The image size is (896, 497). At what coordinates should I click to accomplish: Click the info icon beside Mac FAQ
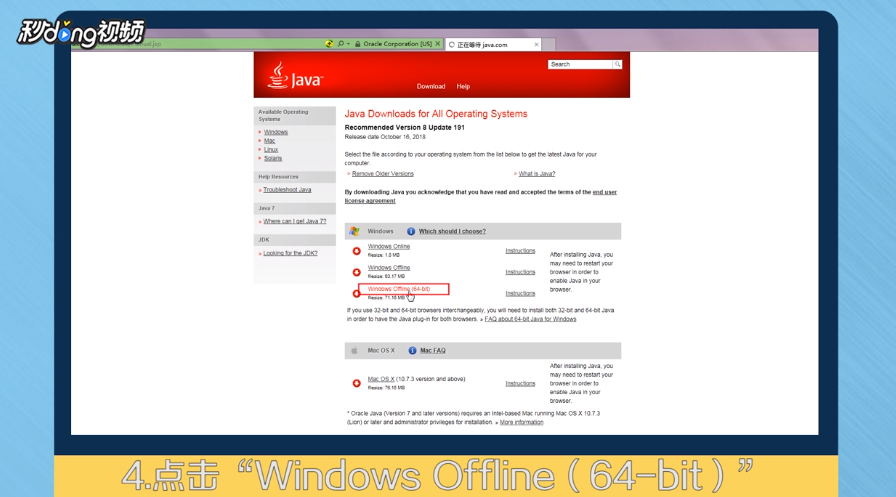pyautogui.click(x=412, y=351)
